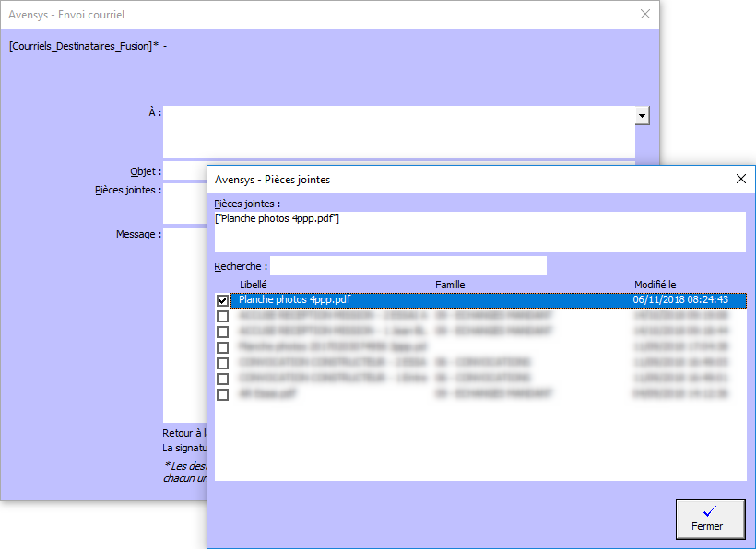
Task: Click the blue checkmark icon on Fermer
Action: tap(709, 510)
